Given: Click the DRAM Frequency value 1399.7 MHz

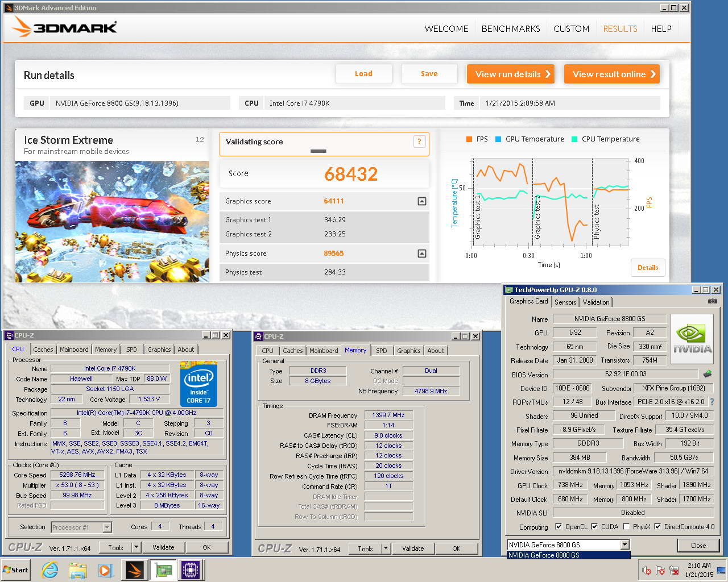Looking at the screenshot, I should [x=388, y=415].
